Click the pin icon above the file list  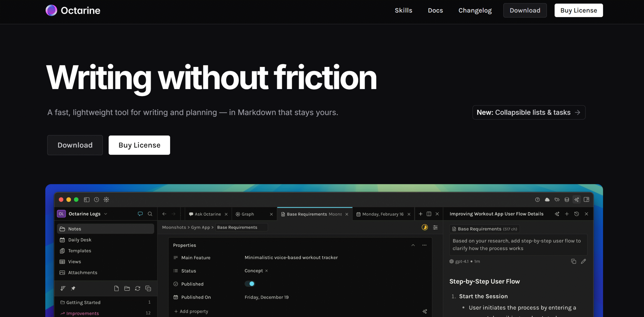click(x=73, y=288)
